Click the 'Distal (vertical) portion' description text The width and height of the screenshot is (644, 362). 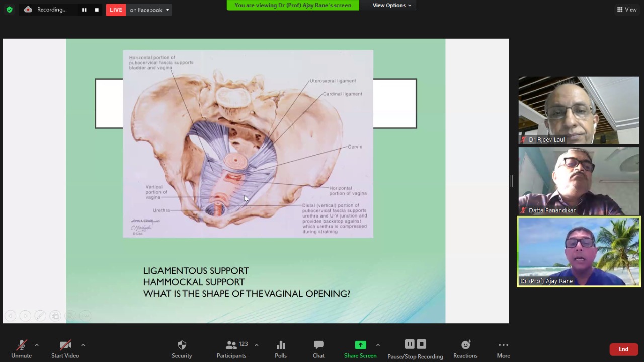point(335,219)
